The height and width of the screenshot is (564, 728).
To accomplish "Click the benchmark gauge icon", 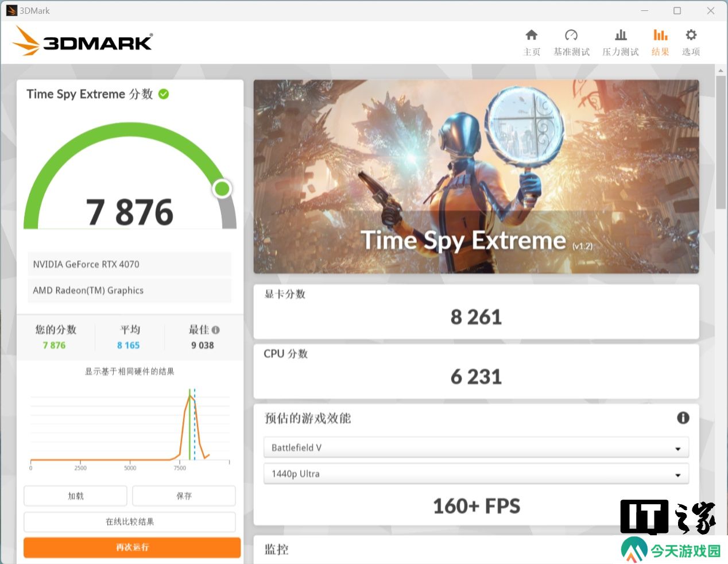I will [x=571, y=35].
